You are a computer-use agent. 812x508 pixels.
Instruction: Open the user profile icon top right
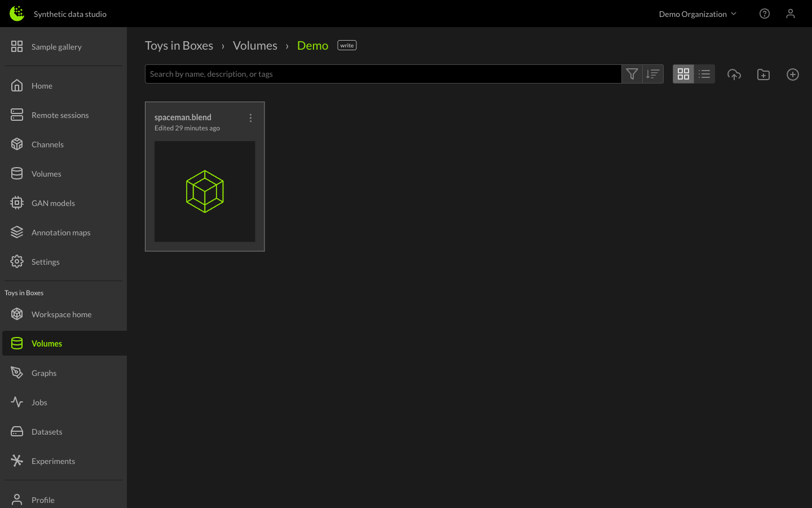point(791,14)
